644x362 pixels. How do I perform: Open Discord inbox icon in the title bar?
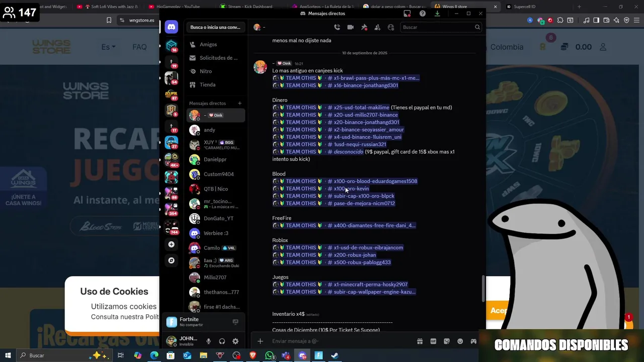407,14
